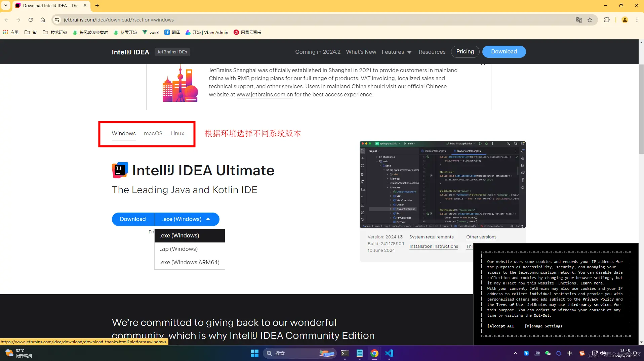Open the Vben Admin bookmark
This screenshot has width=644, height=361.
point(206,32)
